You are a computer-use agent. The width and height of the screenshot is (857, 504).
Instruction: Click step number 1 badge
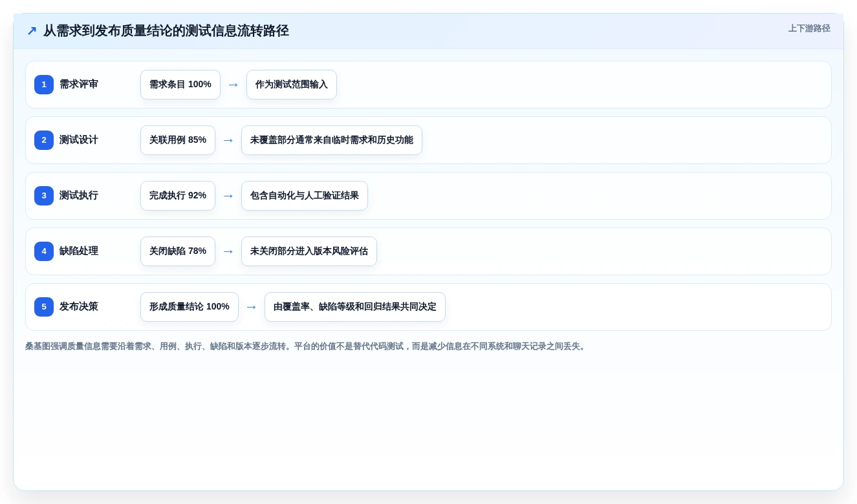pyautogui.click(x=44, y=85)
